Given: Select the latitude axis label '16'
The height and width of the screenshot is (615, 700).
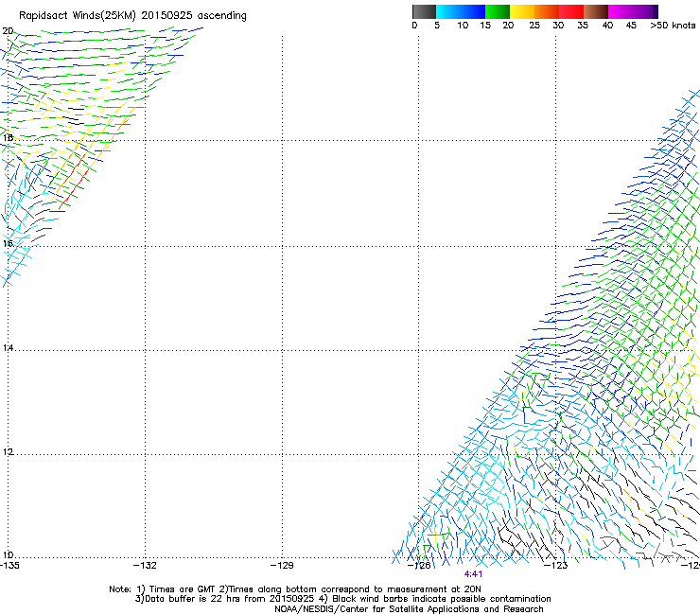Looking at the screenshot, I should [8, 243].
